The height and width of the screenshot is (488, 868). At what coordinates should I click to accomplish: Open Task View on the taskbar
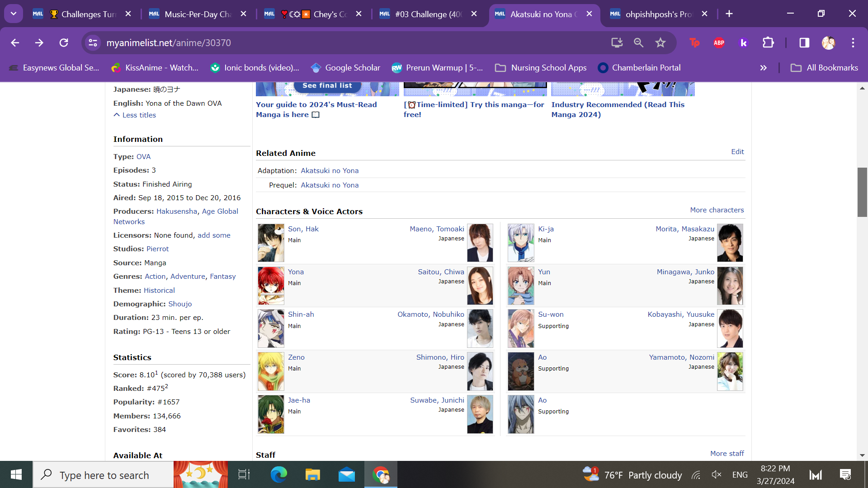tap(244, 474)
